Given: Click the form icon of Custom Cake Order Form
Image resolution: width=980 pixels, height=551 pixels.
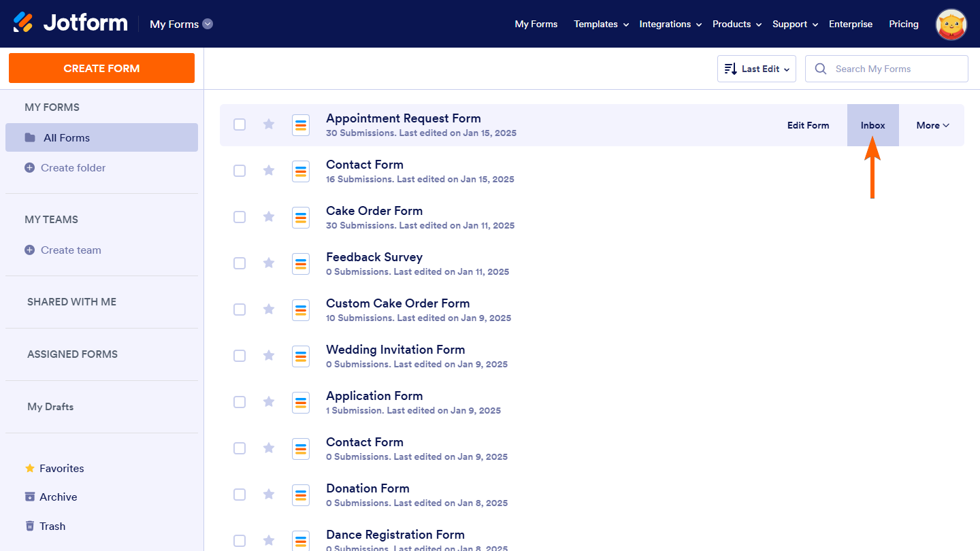Looking at the screenshot, I should 301,310.
